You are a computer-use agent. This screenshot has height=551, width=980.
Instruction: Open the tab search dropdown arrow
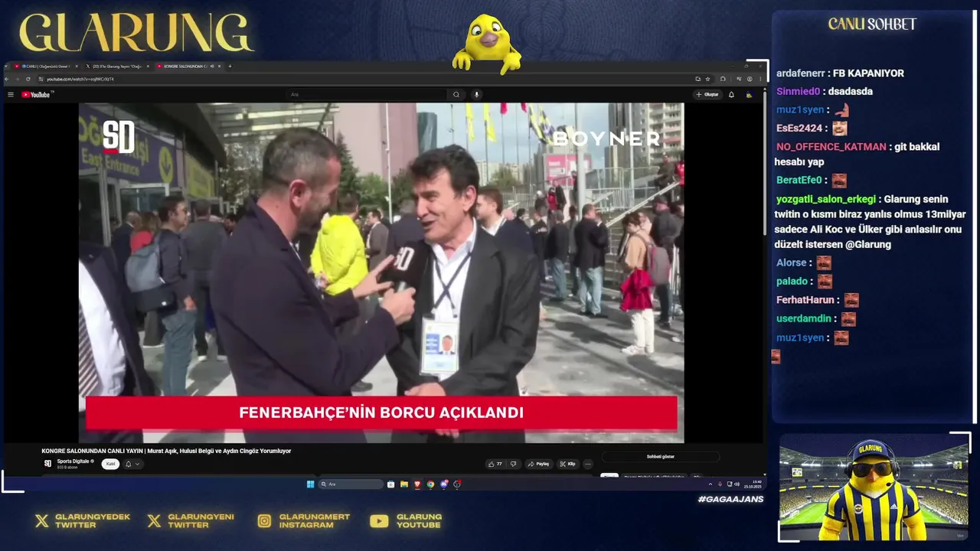coord(6,67)
